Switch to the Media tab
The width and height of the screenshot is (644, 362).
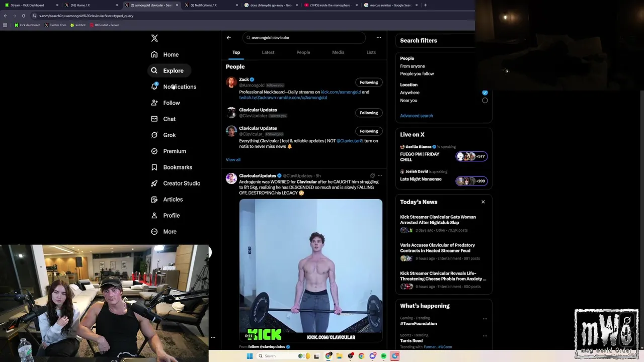coord(338,52)
